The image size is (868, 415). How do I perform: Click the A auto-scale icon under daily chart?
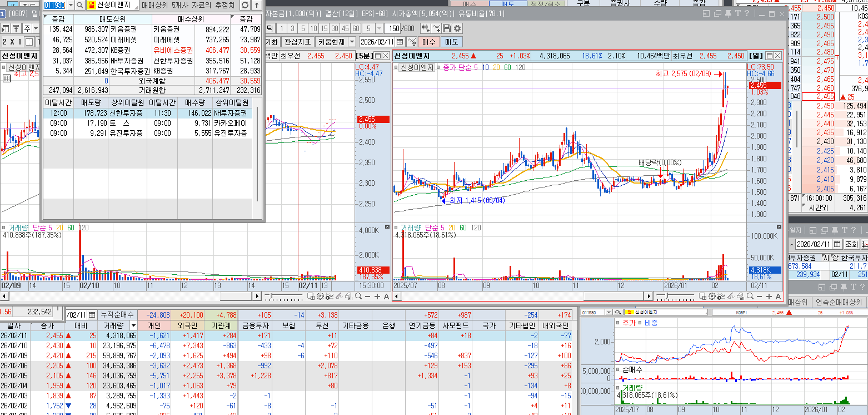777,297
